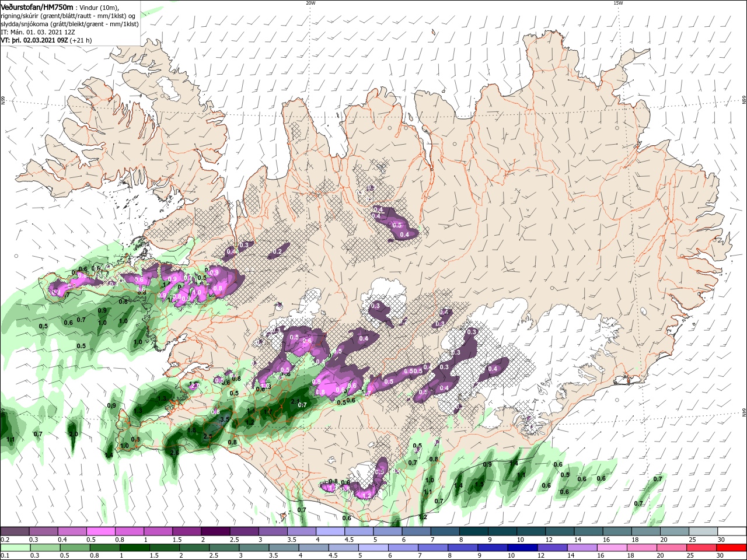Click the map precipitation value 2.1
This screenshot has height=560, width=747.
pyautogui.click(x=295, y=401)
